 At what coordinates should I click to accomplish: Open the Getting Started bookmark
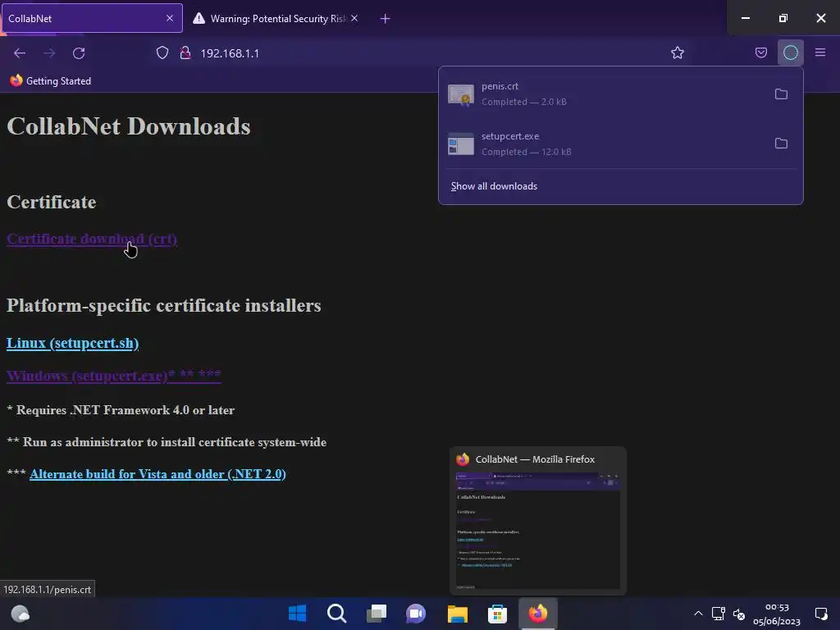click(51, 81)
